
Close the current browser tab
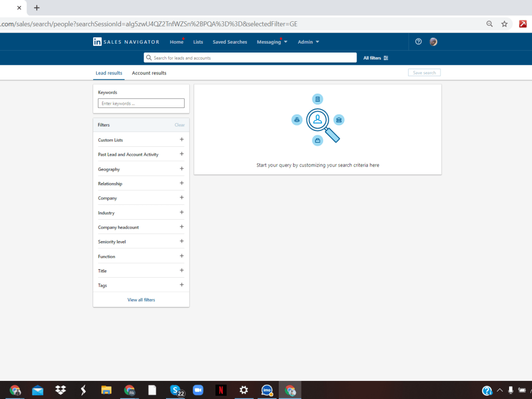pos(19,7)
